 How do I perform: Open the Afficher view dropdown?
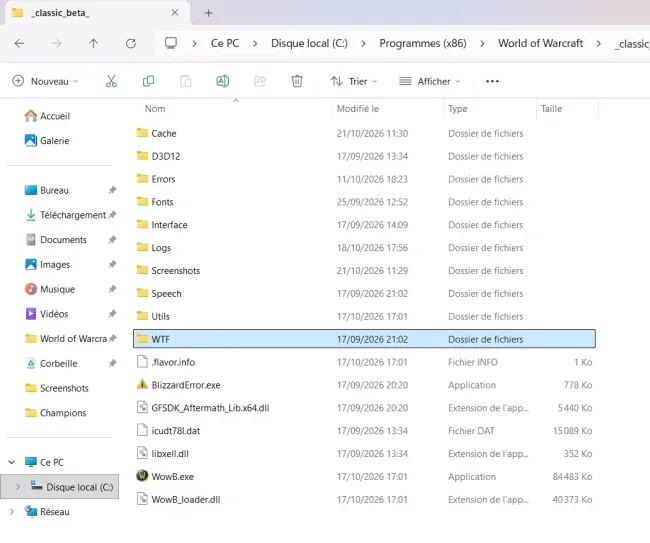point(429,81)
